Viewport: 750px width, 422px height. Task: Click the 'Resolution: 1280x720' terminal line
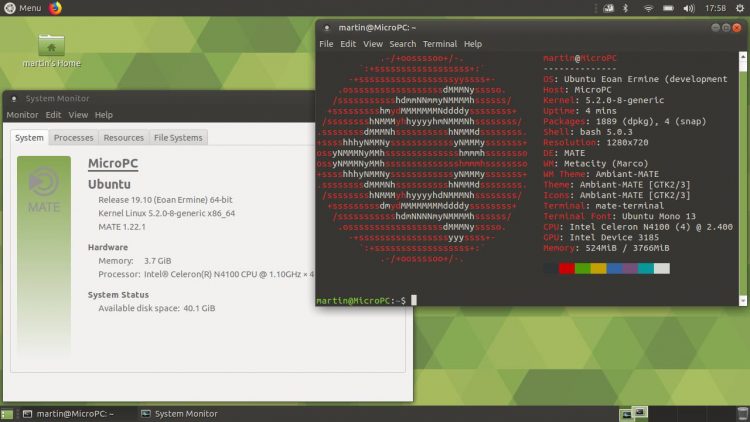coord(596,142)
